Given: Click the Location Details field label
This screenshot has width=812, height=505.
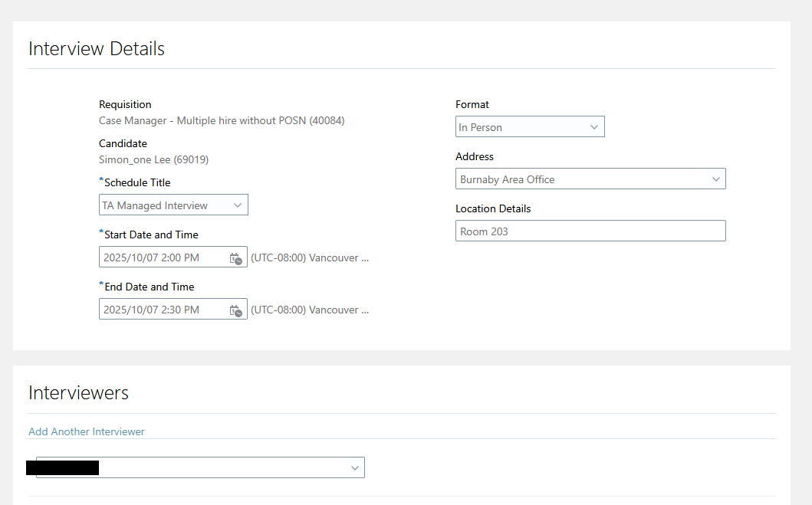Looking at the screenshot, I should coord(493,208).
